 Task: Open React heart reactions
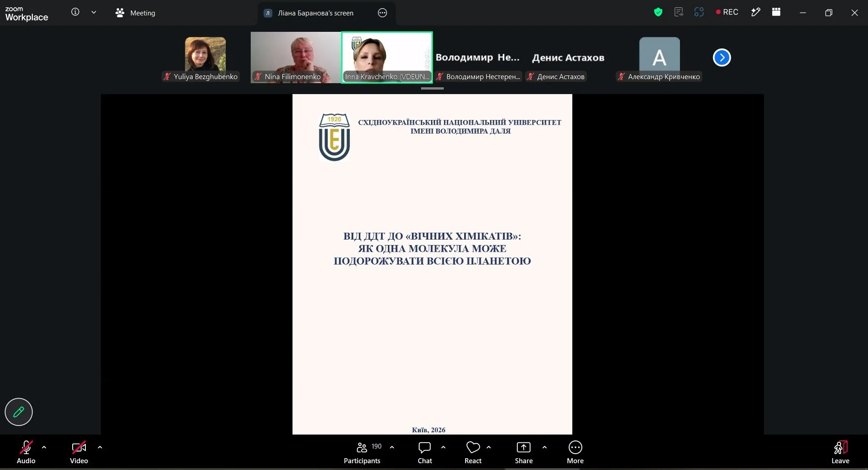tap(473, 452)
